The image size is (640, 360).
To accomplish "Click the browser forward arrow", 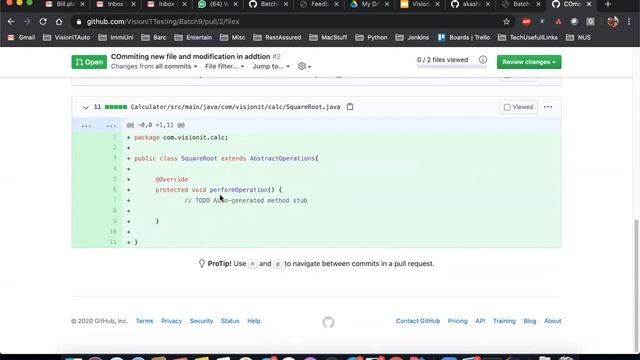I will (27, 22).
